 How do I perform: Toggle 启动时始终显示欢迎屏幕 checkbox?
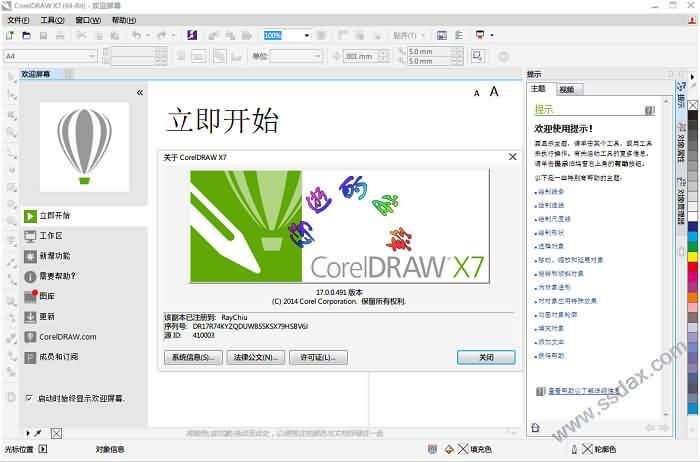(29, 398)
